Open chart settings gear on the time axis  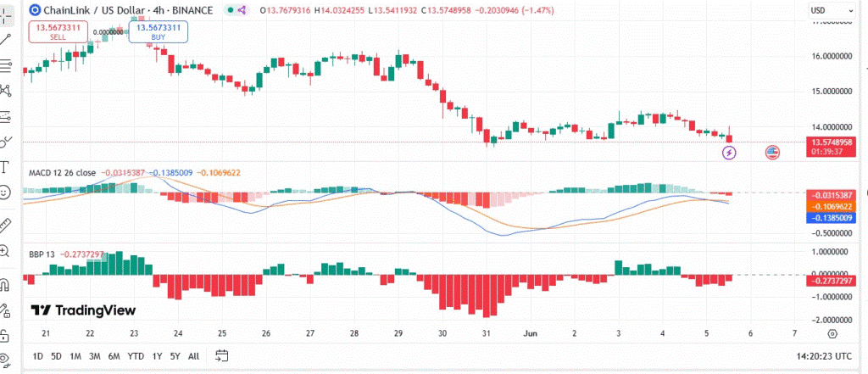[x=832, y=333]
